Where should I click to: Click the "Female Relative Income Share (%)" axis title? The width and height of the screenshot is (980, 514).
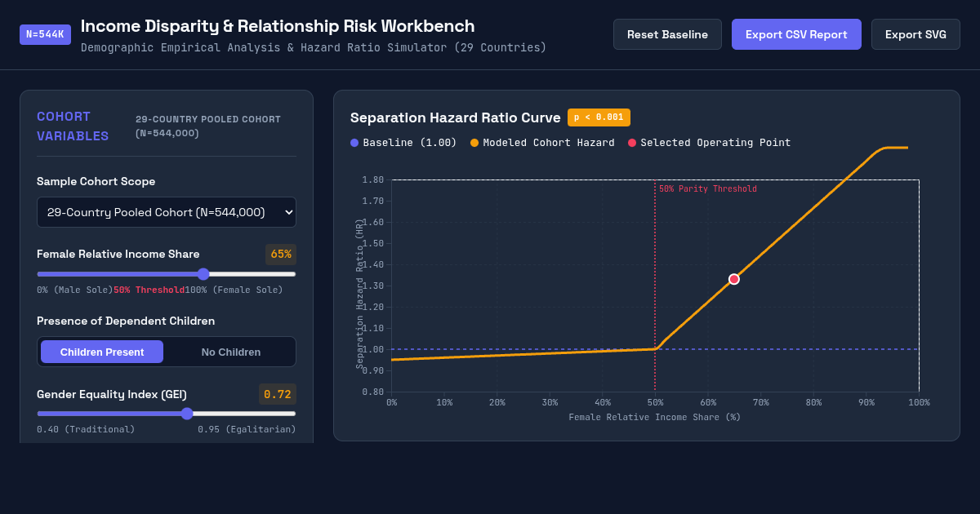[x=655, y=417]
